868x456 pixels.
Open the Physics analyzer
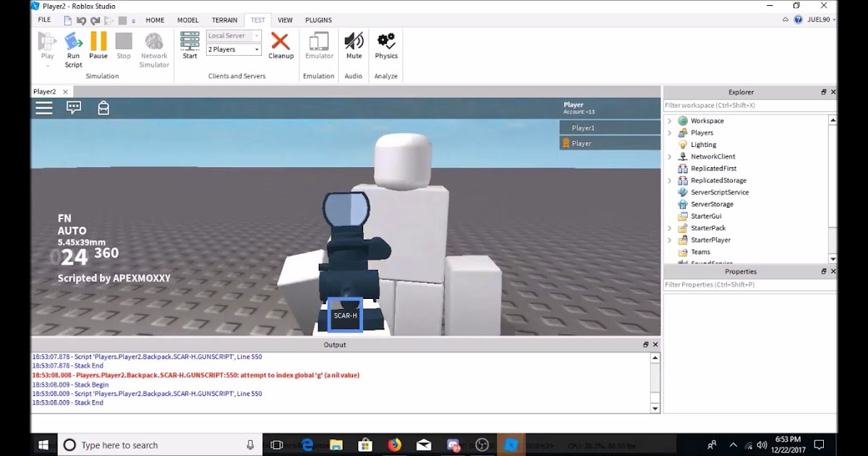386,46
